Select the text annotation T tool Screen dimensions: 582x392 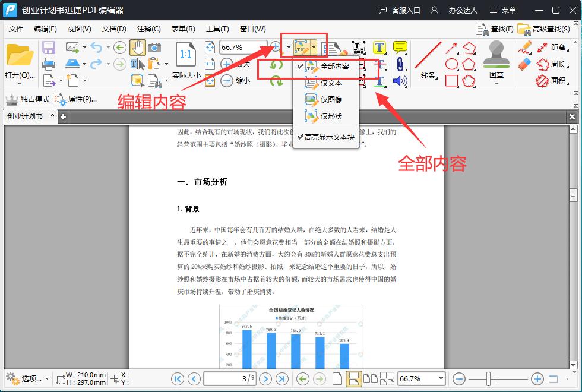379,48
